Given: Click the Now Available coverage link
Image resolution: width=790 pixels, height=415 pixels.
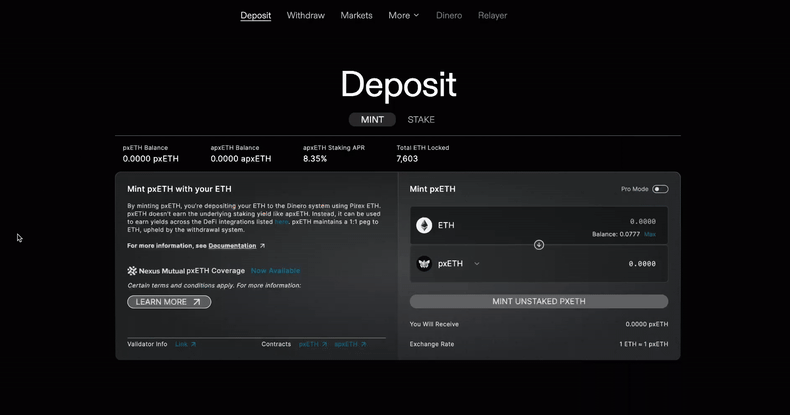Looking at the screenshot, I should click(x=275, y=270).
